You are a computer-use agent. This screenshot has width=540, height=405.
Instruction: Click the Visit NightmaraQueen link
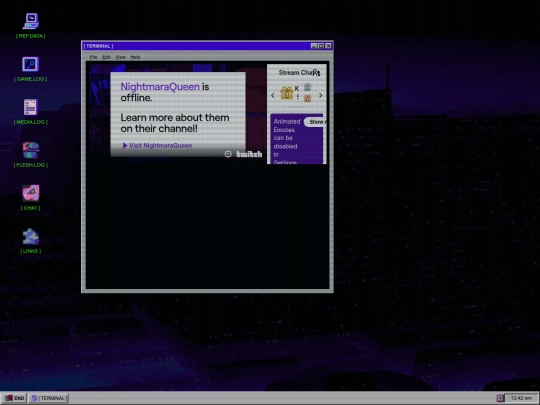click(157, 145)
